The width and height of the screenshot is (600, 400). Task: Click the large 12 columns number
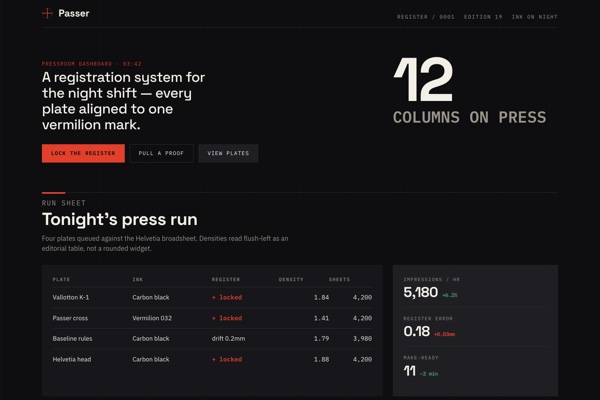423,79
